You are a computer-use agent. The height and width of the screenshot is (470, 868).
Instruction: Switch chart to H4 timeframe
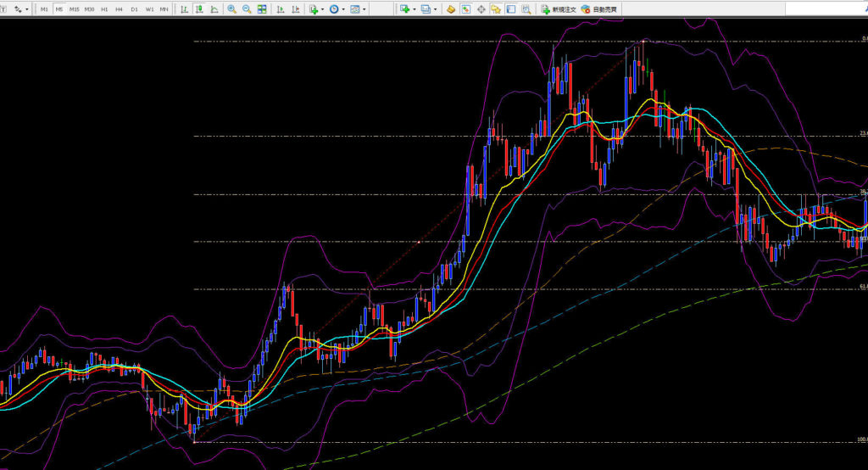pos(119,9)
